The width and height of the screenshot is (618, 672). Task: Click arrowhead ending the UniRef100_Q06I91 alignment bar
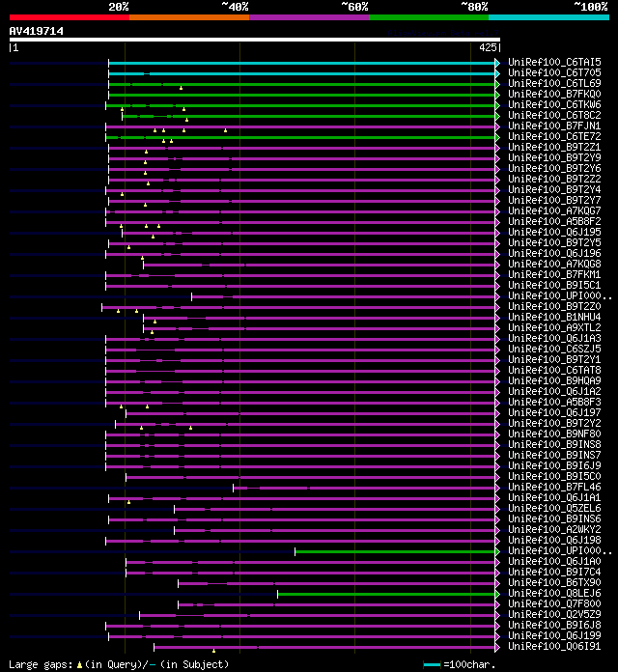coord(497,647)
